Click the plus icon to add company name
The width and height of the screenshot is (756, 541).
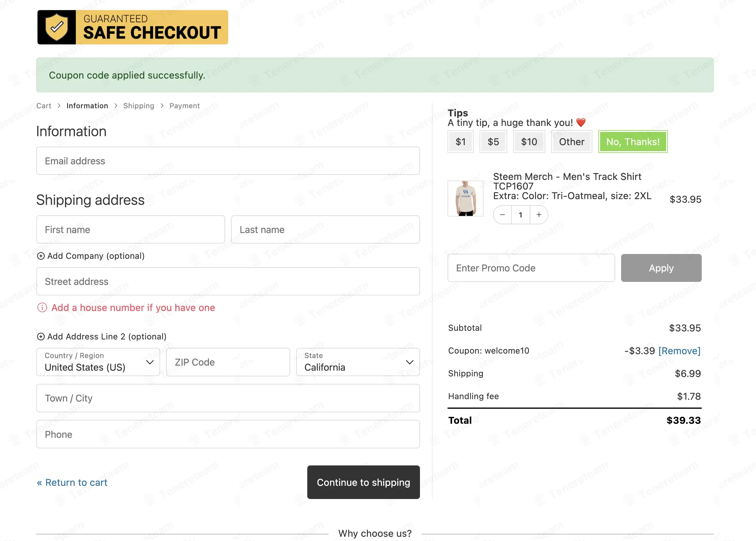(x=41, y=256)
